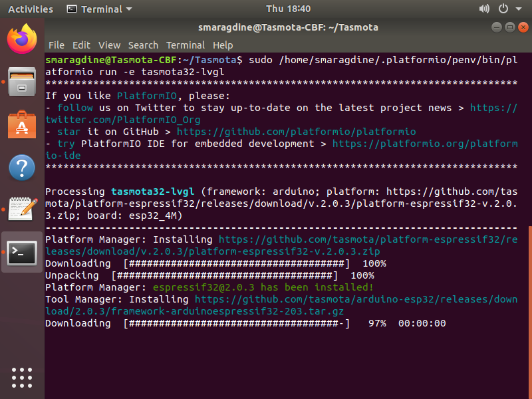Follow the platformio.org/platformio-ide link
The height and width of the screenshot is (399, 532).
point(425,144)
